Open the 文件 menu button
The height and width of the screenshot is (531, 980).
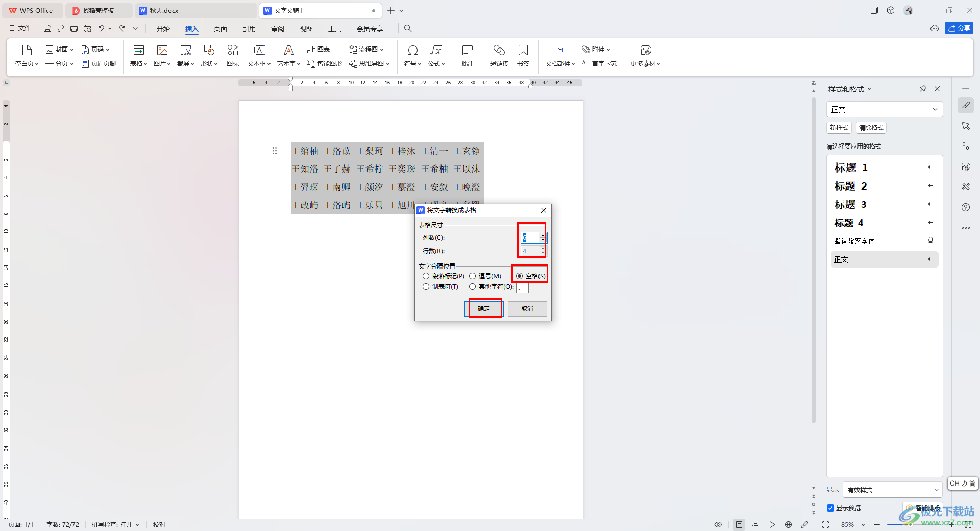(20, 29)
